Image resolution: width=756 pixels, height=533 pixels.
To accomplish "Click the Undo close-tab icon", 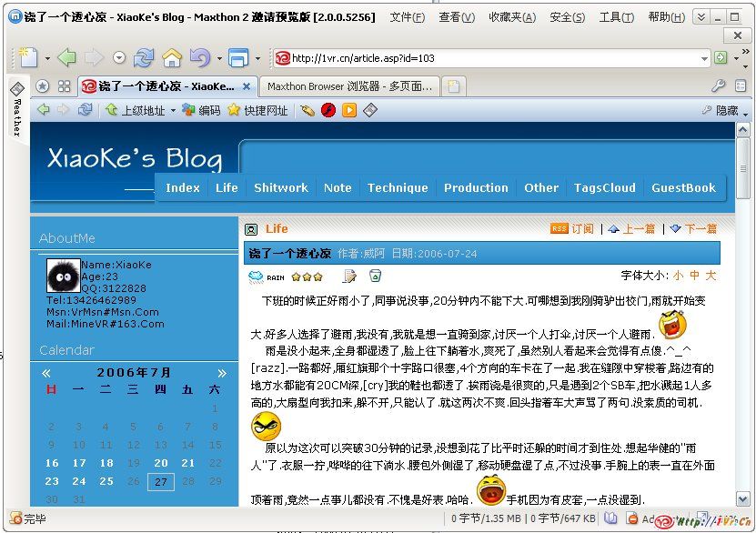I will 199,58.
